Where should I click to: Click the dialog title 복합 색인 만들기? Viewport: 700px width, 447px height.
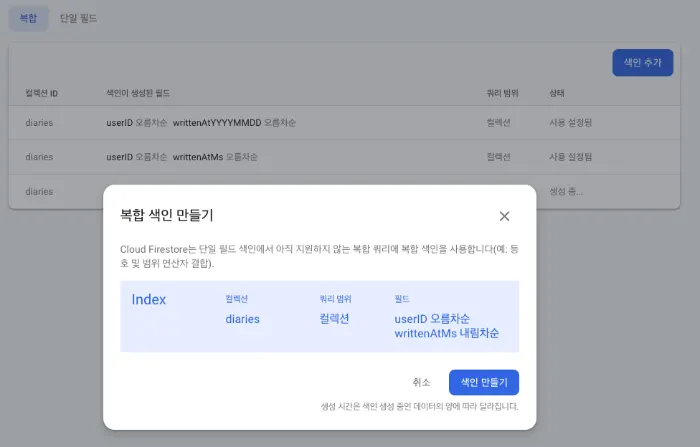pos(167,215)
